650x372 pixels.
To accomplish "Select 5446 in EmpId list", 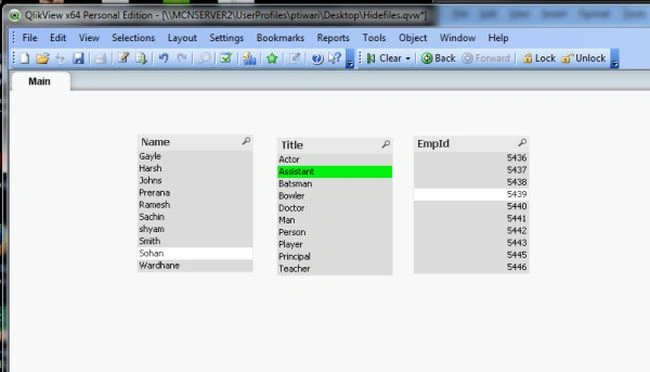I will pyautogui.click(x=471, y=267).
